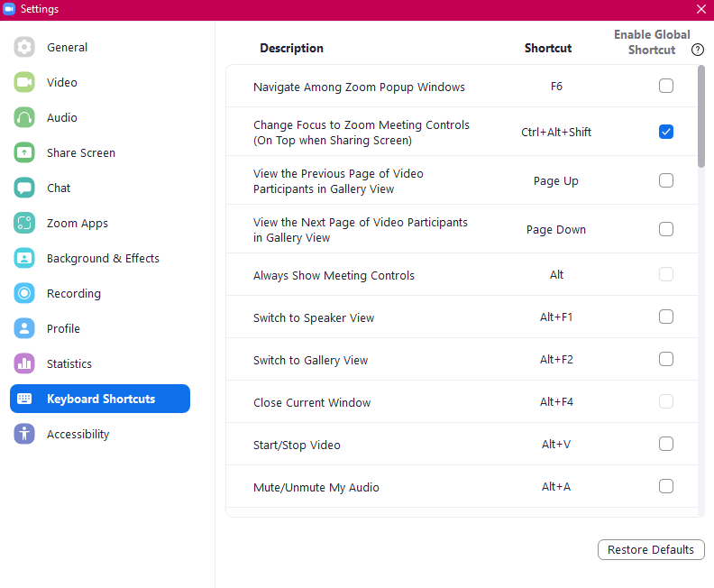The width and height of the screenshot is (714, 588).
Task: Click Close Current Window description
Action: [312, 402]
